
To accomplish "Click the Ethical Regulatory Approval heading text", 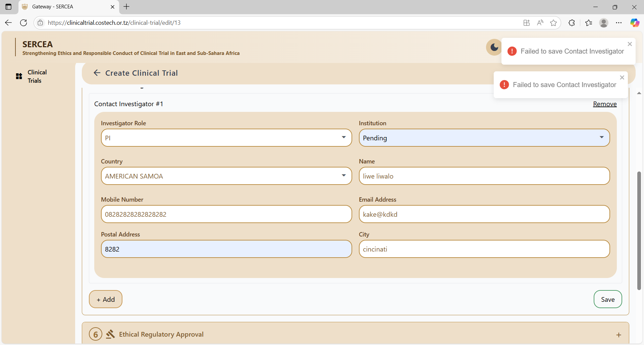I will pos(161,334).
